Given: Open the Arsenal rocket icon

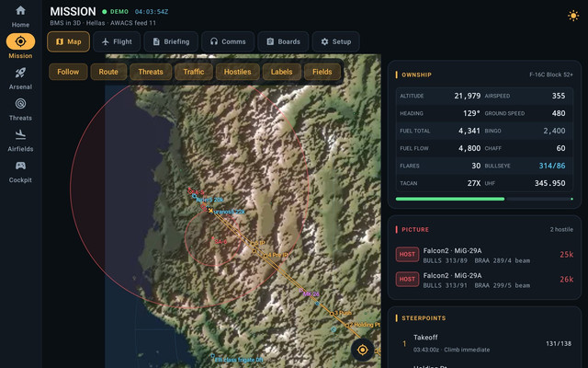Looking at the screenshot, I should [x=20, y=73].
